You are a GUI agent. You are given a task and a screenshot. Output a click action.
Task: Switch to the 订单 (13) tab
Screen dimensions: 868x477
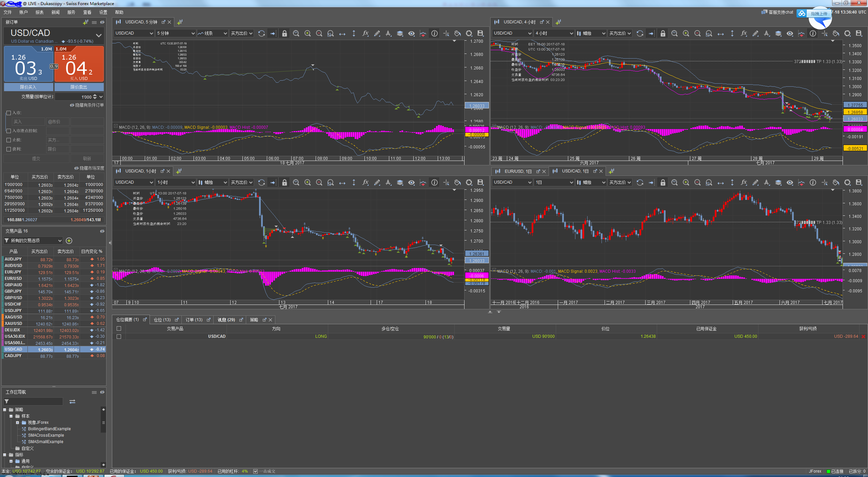pos(194,320)
